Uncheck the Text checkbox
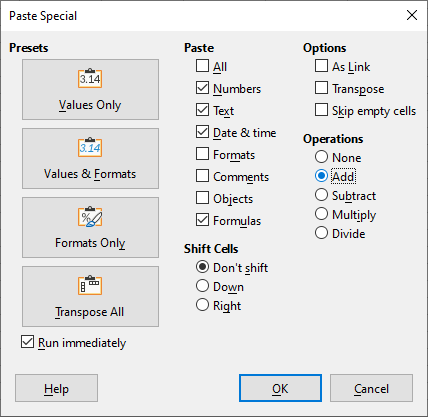 pos(202,110)
